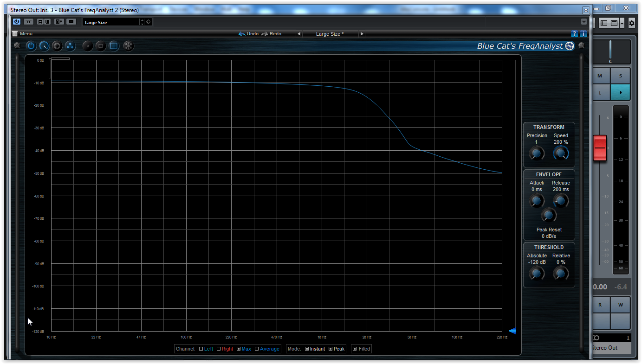Uncheck the Filled display checkbox
The height and width of the screenshot is (364, 642).
click(x=355, y=349)
